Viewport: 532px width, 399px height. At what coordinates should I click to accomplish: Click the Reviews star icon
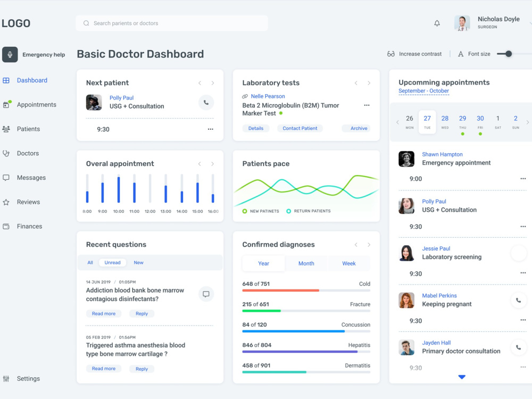point(6,202)
